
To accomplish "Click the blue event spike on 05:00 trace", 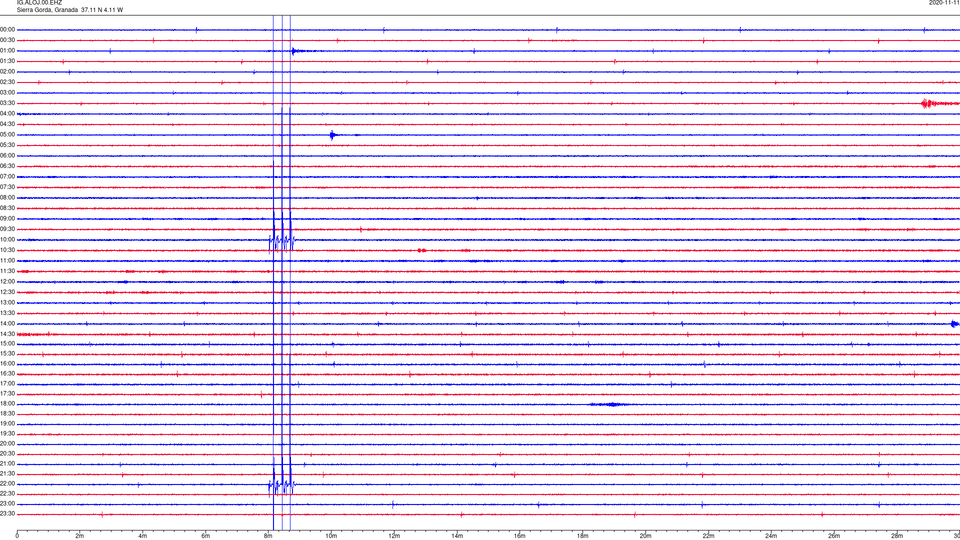I will pos(332,135).
